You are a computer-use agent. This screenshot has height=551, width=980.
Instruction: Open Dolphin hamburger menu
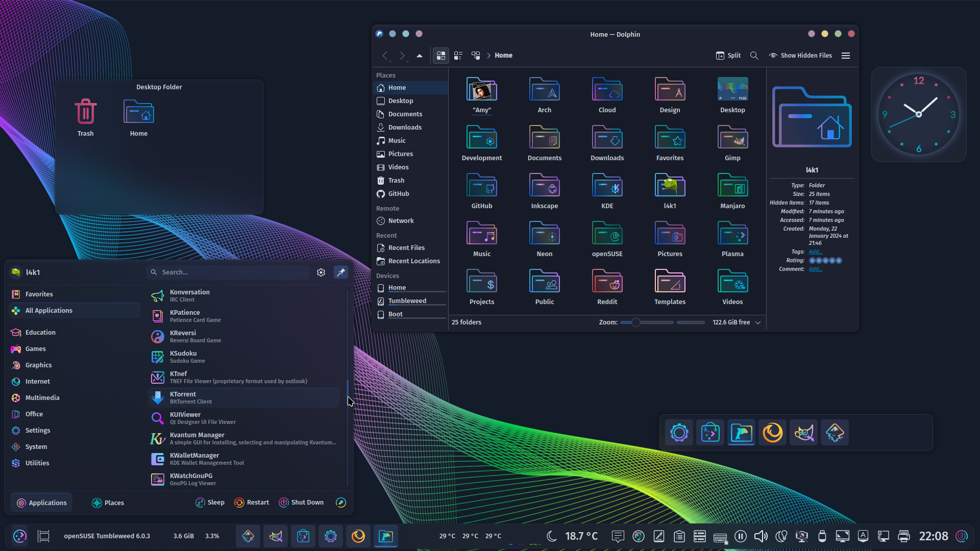point(846,56)
